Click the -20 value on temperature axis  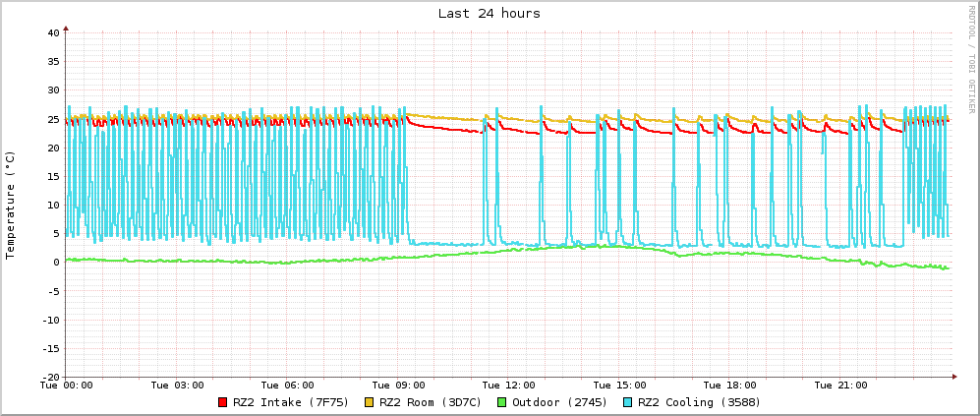click(x=51, y=378)
